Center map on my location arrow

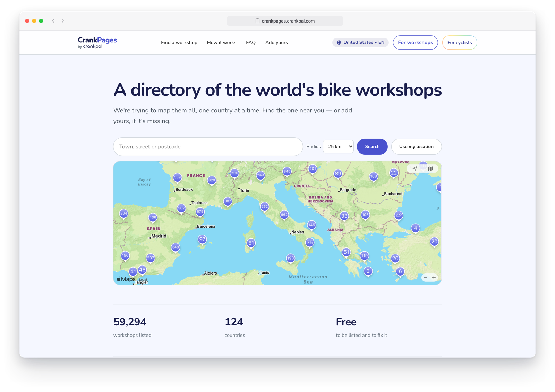415,168
